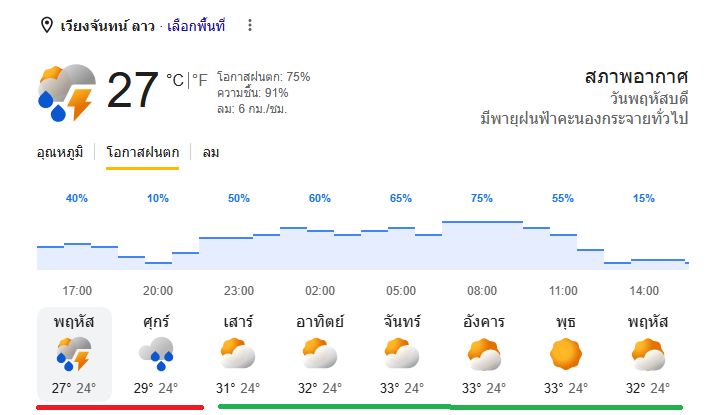Select Saturday's partly cloudy forecast icon
The image size is (727, 415).
pyautogui.click(x=238, y=354)
